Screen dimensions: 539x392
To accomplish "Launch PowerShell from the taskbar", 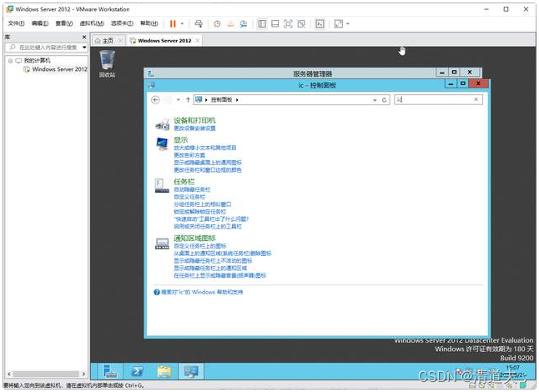I will (137, 371).
